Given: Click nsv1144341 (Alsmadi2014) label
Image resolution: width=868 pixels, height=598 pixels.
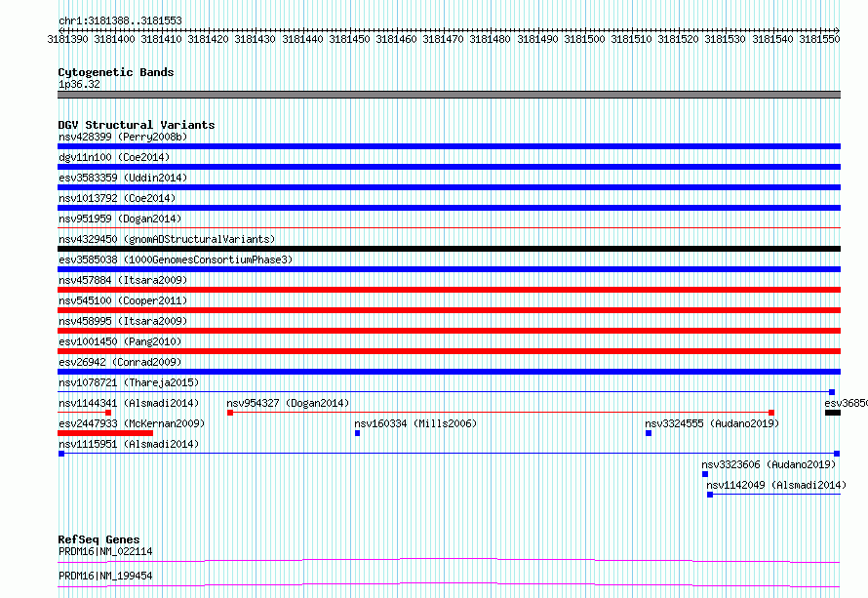Looking at the screenshot, I should pos(129,403).
